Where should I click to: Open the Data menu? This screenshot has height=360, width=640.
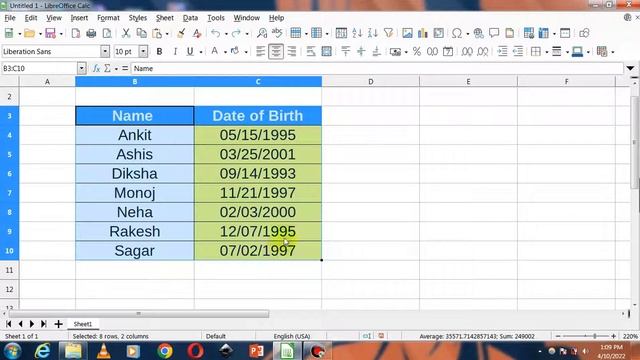(190, 18)
